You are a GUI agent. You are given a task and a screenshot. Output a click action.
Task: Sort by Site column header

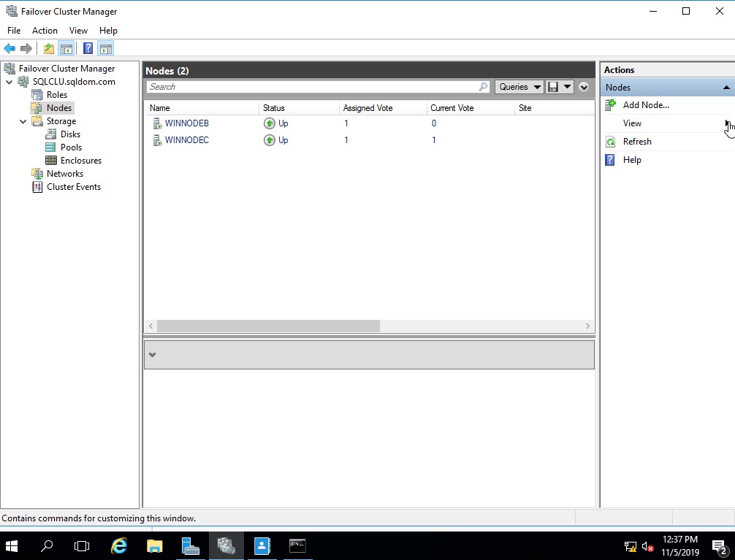coord(554,108)
